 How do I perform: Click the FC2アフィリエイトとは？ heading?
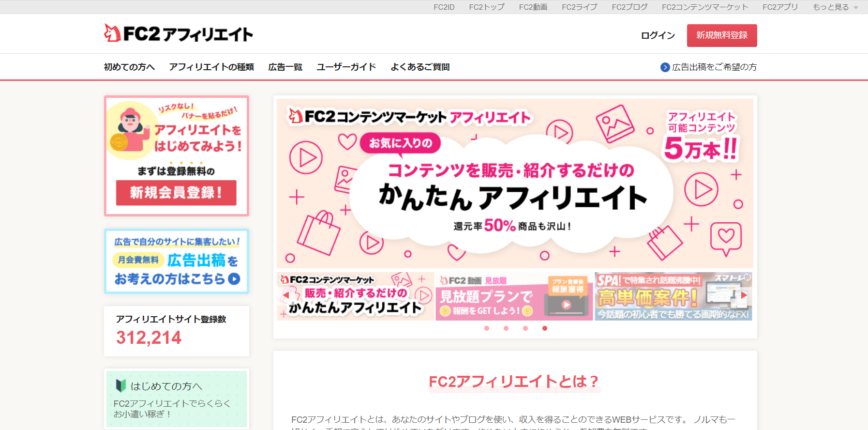pos(514,382)
